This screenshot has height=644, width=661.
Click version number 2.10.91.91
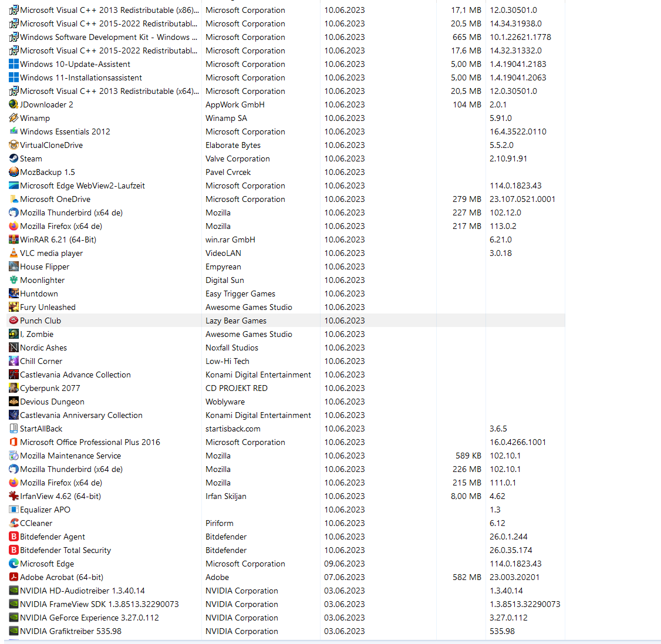(508, 159)
